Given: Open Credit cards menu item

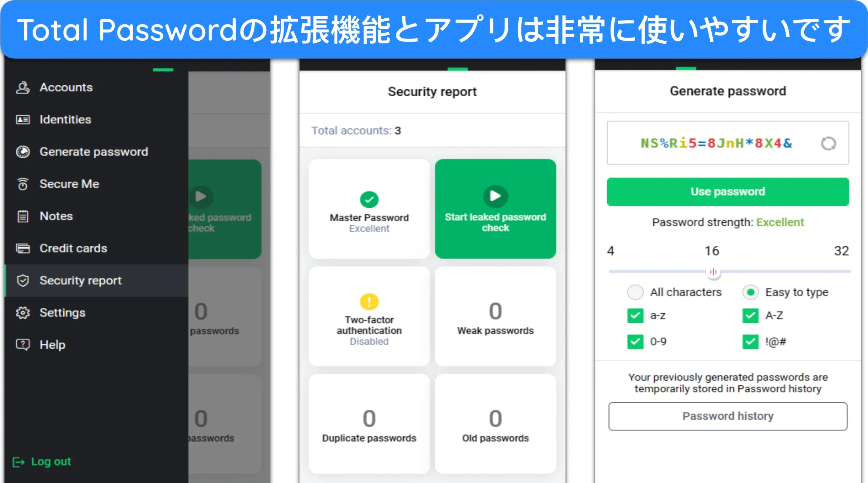Looking at the screenshot, I should click(x=97, y=248).
